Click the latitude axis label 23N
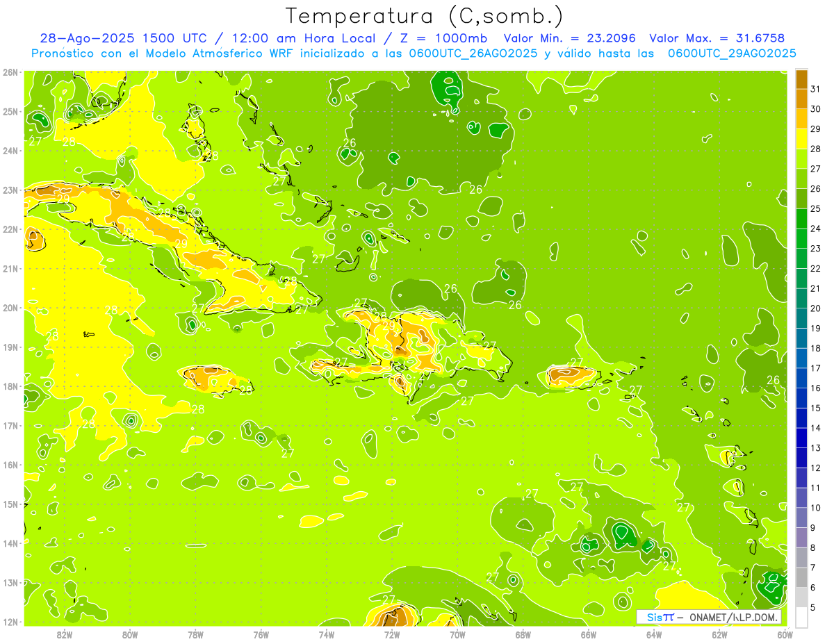This screenshot has width=834, height=644. (x=10, y=190)
